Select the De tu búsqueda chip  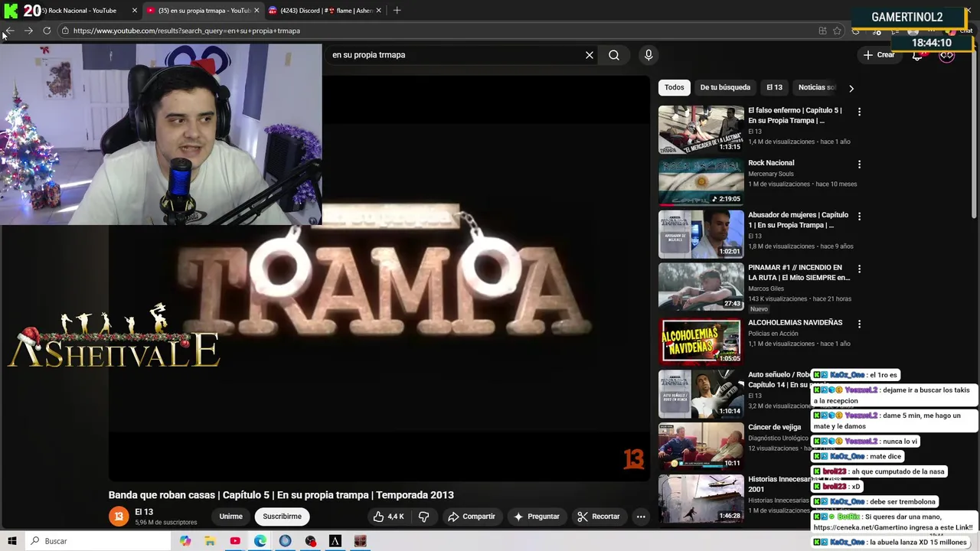point(725,87)
